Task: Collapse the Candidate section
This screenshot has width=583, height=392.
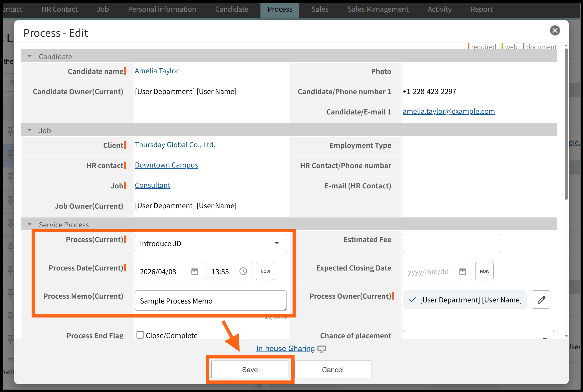Action: (30, 57)
